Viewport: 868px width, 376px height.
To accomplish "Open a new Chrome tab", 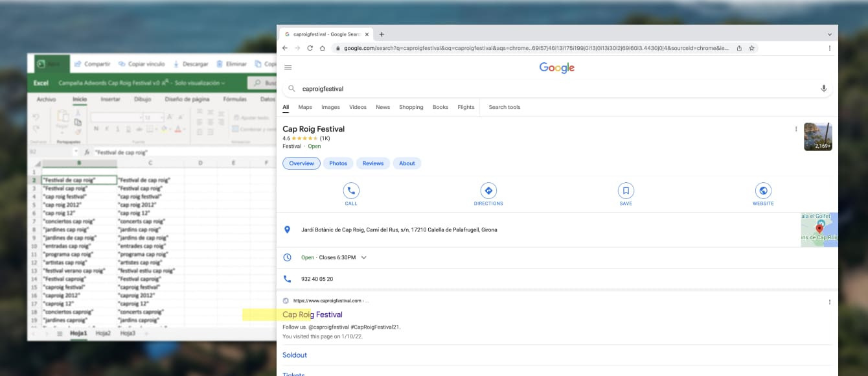I will [x=382, y=34].
